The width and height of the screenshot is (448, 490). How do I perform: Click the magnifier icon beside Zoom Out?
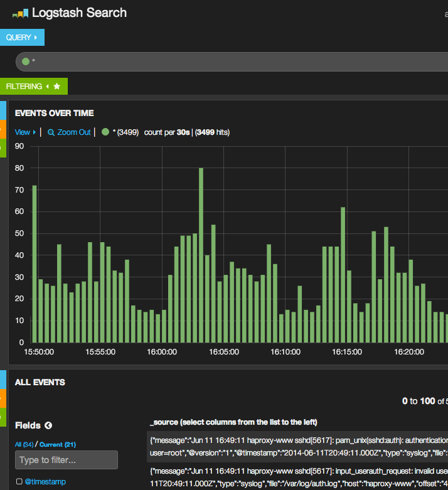(51, 132)
